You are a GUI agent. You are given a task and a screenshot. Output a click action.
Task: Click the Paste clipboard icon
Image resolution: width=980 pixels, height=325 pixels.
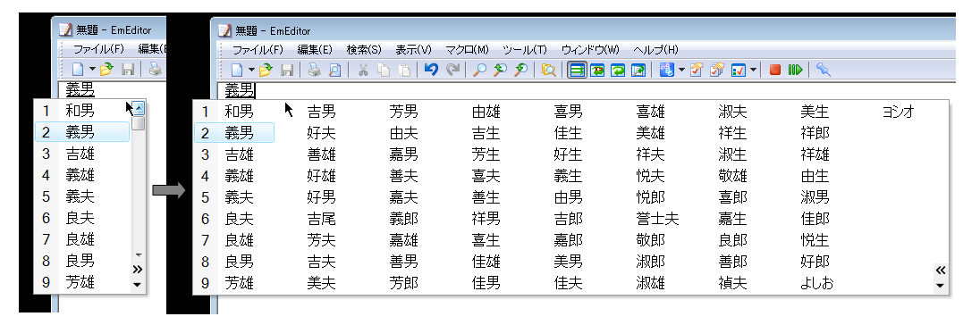click(404, 70)
